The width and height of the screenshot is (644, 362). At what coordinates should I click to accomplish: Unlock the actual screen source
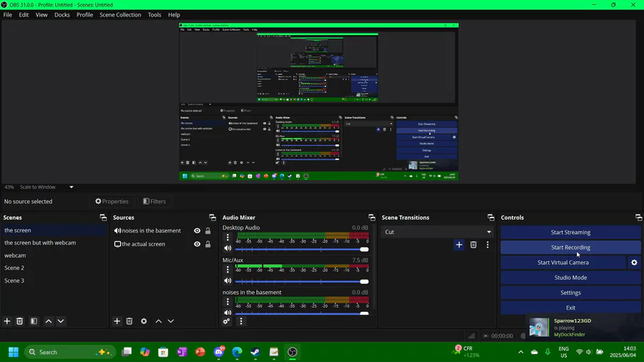click(208, 244)
